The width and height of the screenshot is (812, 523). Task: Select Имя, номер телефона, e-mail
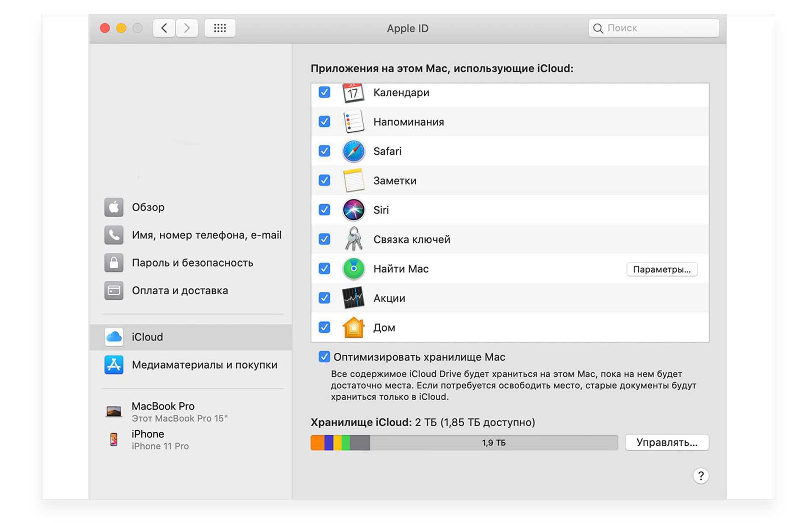pyautogui.click(x=191, y=235)
